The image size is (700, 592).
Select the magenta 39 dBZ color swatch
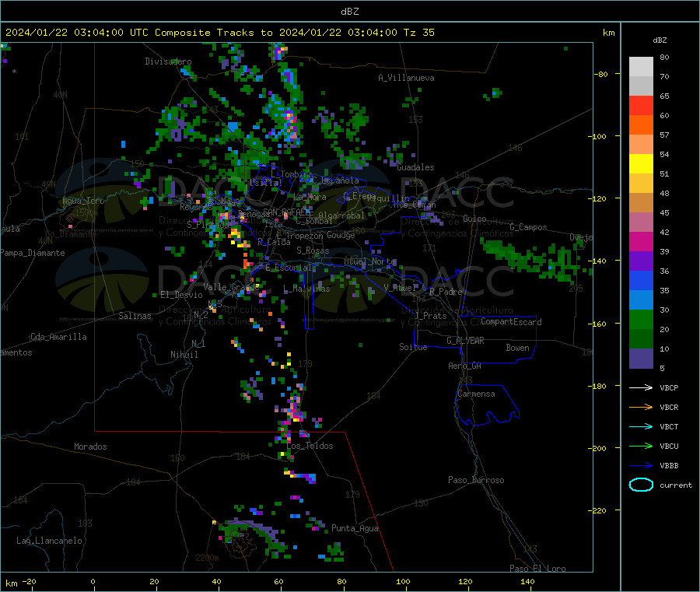click(x=641, y=241)
